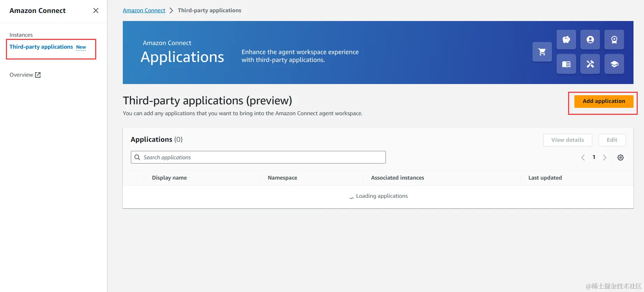
Task: Click the shopping cart banner icon
Action: (542, 52)
